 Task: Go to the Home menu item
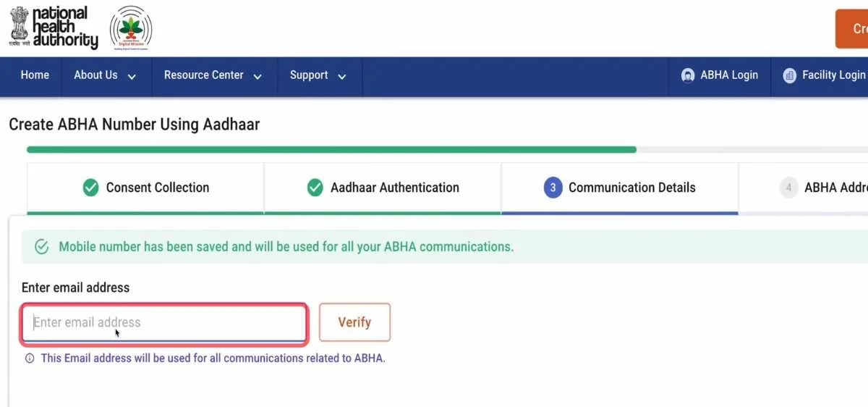35,75
